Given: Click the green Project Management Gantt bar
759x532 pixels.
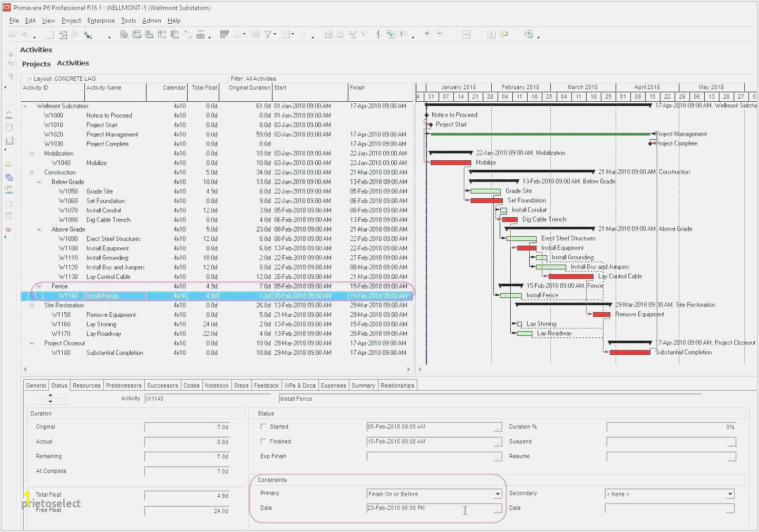Looking at the screenshot, I should [x=540, y=134].
